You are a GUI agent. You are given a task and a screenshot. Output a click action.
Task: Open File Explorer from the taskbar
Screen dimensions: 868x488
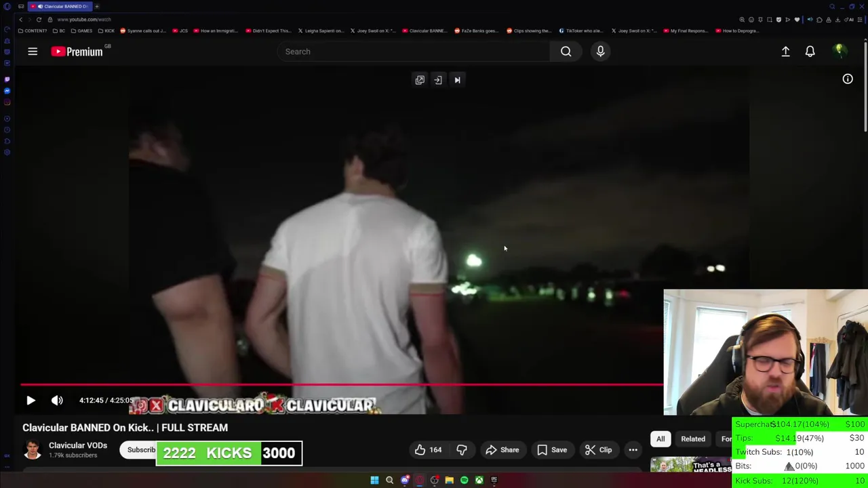[449, 481]
